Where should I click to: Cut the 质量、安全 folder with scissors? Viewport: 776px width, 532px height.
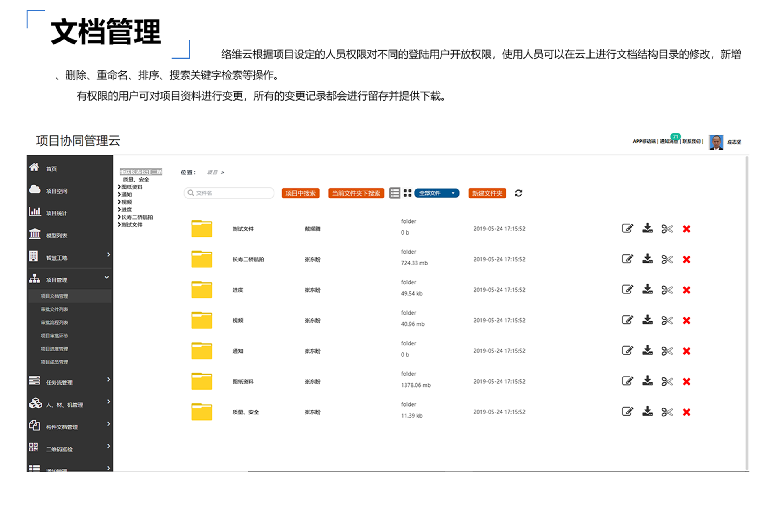[667, 412]
